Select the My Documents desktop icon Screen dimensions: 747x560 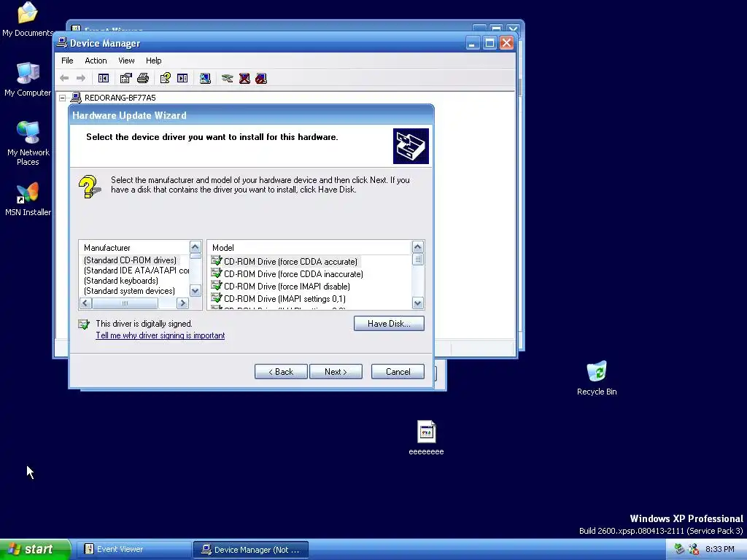tap(28, 20)
